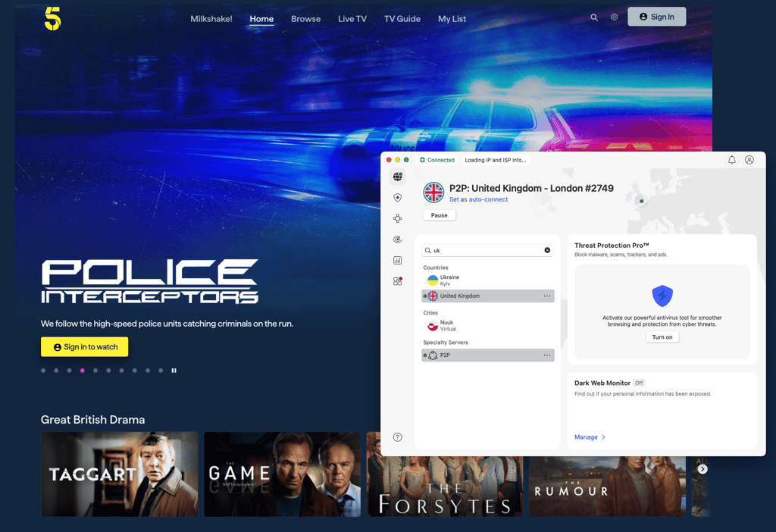Screen dimensions: 776x532
Task: Open the Taggart show thumbnail
Action: (119, 474)
